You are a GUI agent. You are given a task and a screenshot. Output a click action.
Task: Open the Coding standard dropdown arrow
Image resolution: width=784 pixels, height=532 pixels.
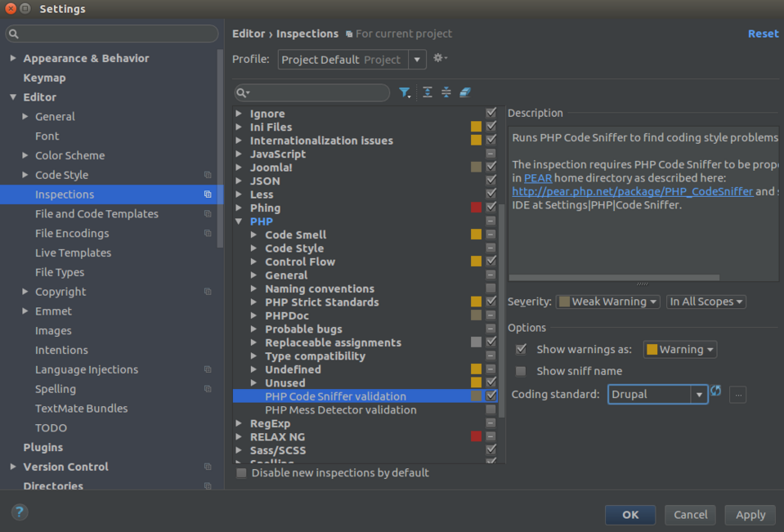pyautogui.click(x=700, y=394)
